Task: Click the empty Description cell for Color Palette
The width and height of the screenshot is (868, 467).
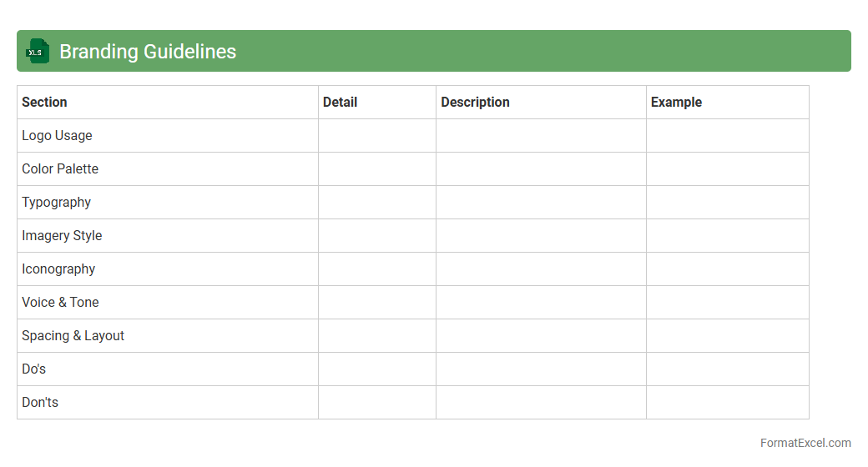Action: tap(541, 169)
